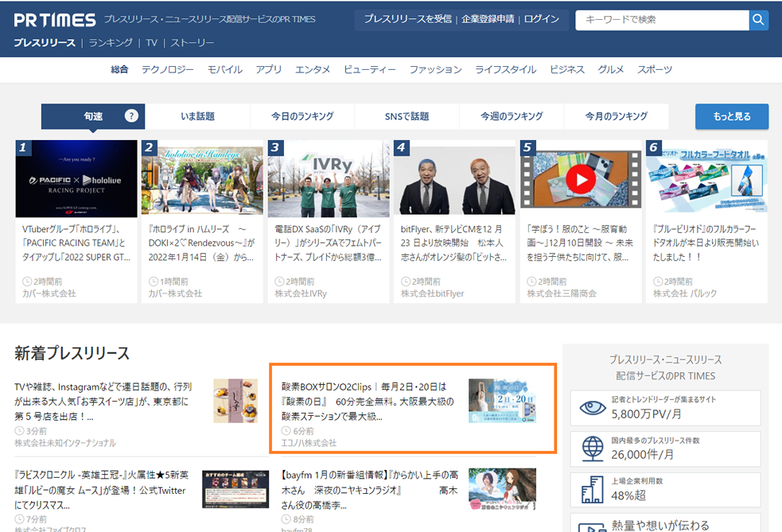The height and width of the screenshot is (532, 782).
Task: Open the 今月のランキング tab
Action: 616,116
